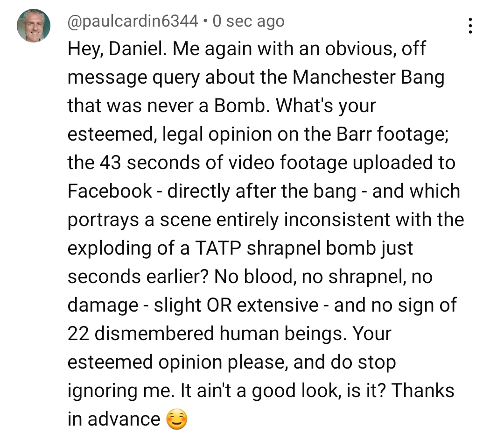Click the word 'advance' in the last line
This screenshot has width=504, height=441.
[124, 419]
